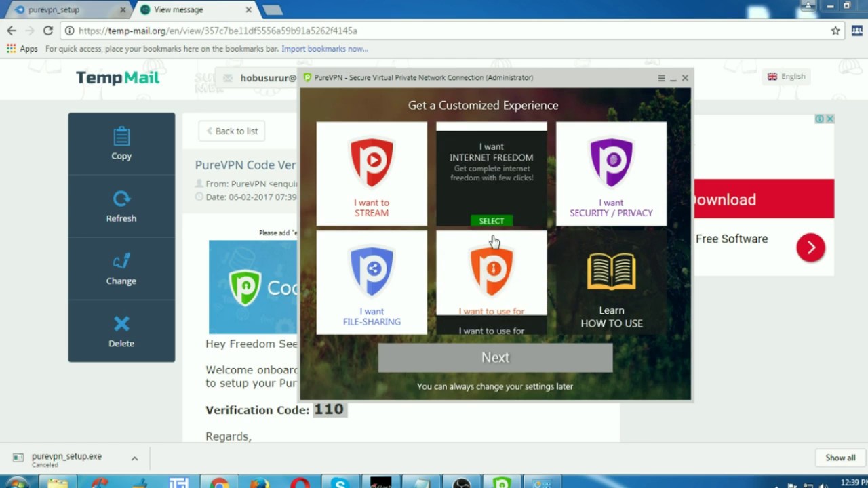
Task: Click the Next button in PureVPN
Action: [x=495, y=357]
